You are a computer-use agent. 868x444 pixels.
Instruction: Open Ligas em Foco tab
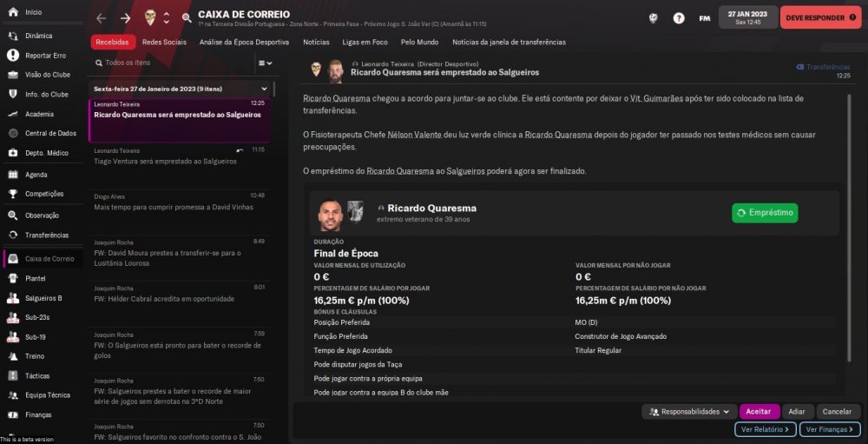click(x=365, y=42)
